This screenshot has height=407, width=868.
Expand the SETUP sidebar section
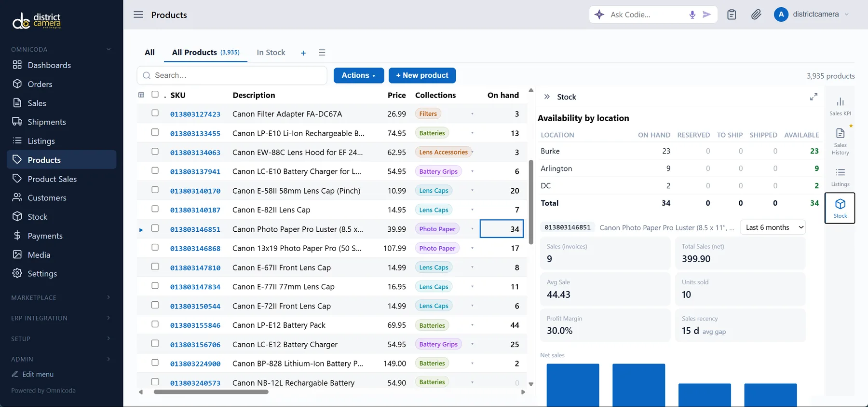click(61, 339)
